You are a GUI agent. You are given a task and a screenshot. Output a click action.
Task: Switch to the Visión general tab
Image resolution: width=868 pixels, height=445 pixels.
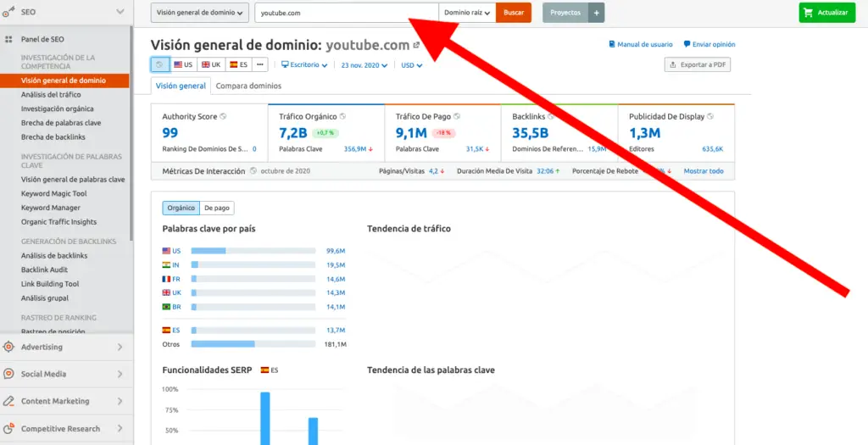[x=181, y=86]
